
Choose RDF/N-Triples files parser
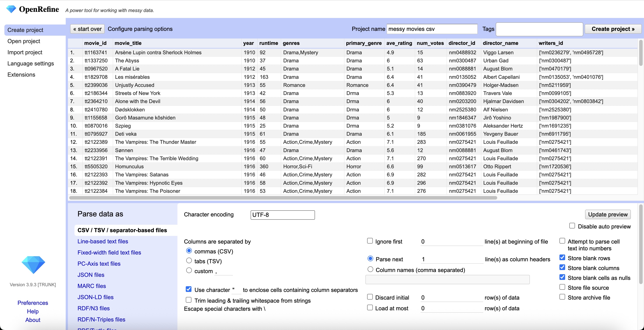tap(101, 319)
